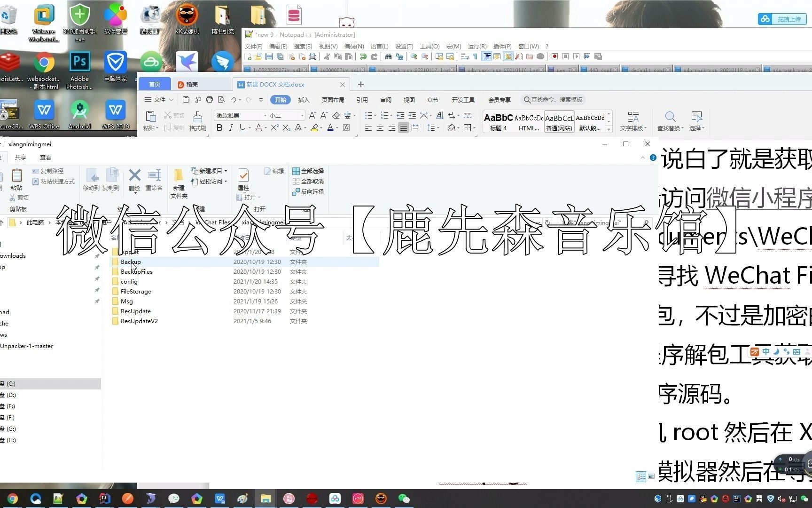Switch to the 页面布局 tab in WPS
The height and width of the screenshot is (508, 812).
point(333,100)
